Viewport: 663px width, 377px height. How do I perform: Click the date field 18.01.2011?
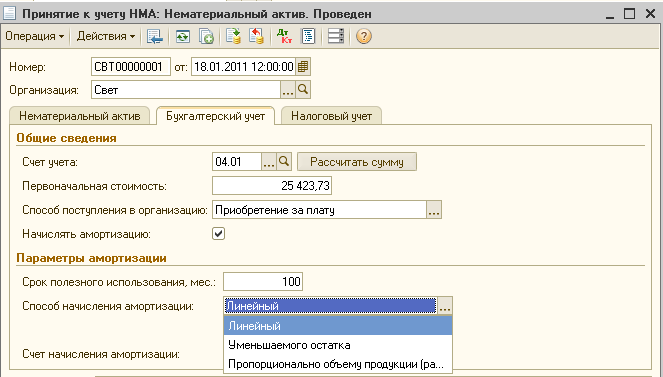click(244, 67)
